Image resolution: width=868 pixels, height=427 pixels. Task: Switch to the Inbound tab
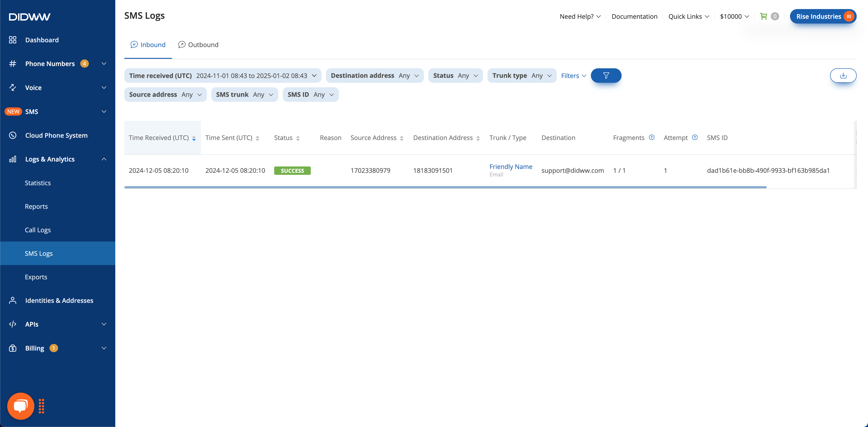(148, 45)
